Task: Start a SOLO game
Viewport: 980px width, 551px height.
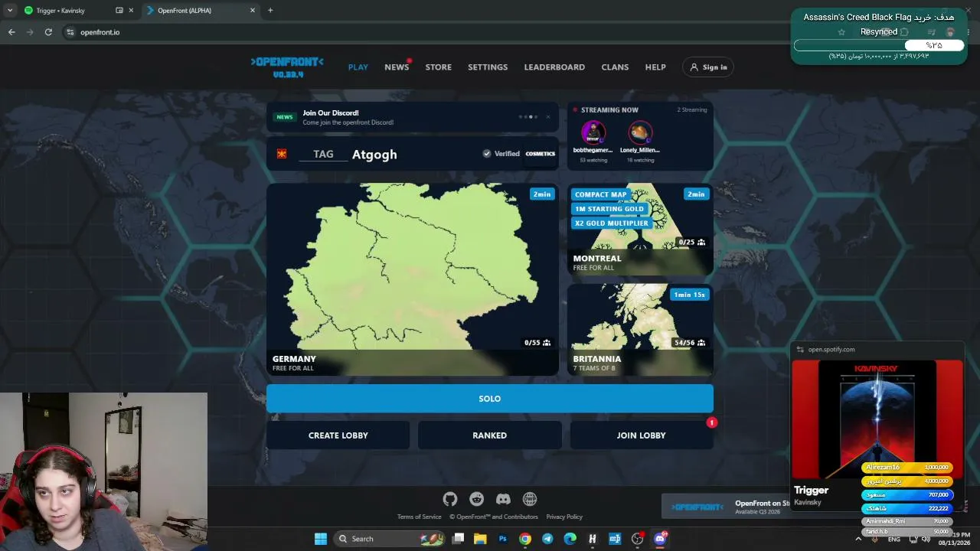Action: pyautogui.click(x=490, y=399)
